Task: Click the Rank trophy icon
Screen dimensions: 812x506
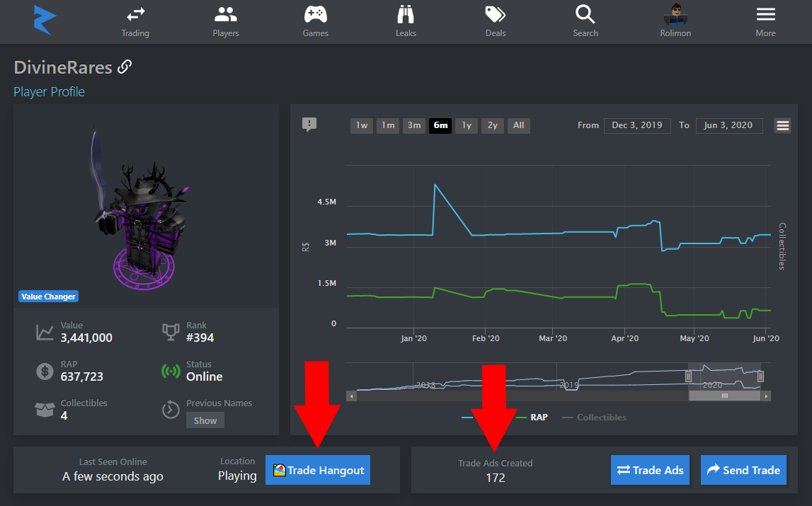Action: pos(171,332)
